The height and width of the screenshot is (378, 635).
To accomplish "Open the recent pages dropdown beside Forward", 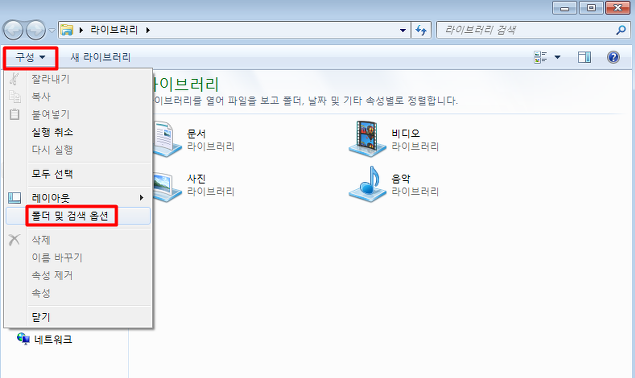I will pyautogui.click(x=52, y=30).
